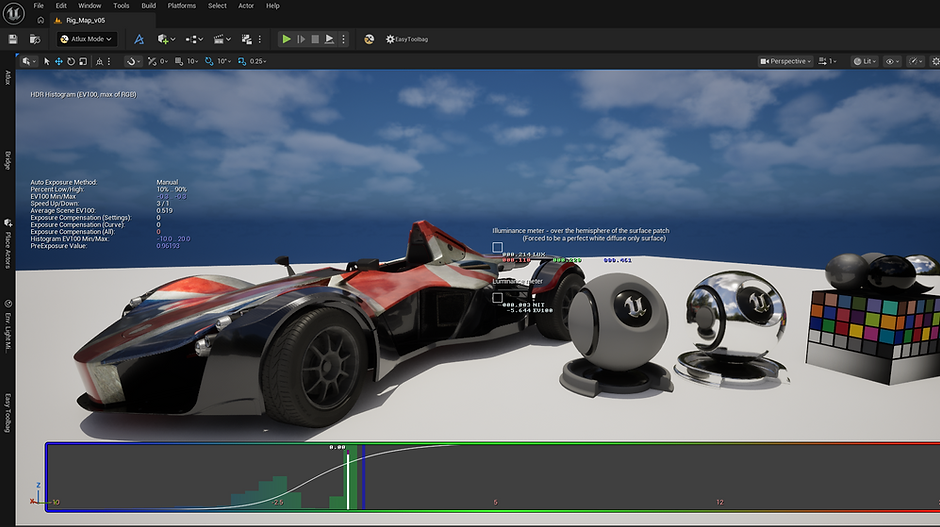Click the blue Atlux A-shaped icon
The height and width of the screenshot is (527, 940).
pos(138,39)
